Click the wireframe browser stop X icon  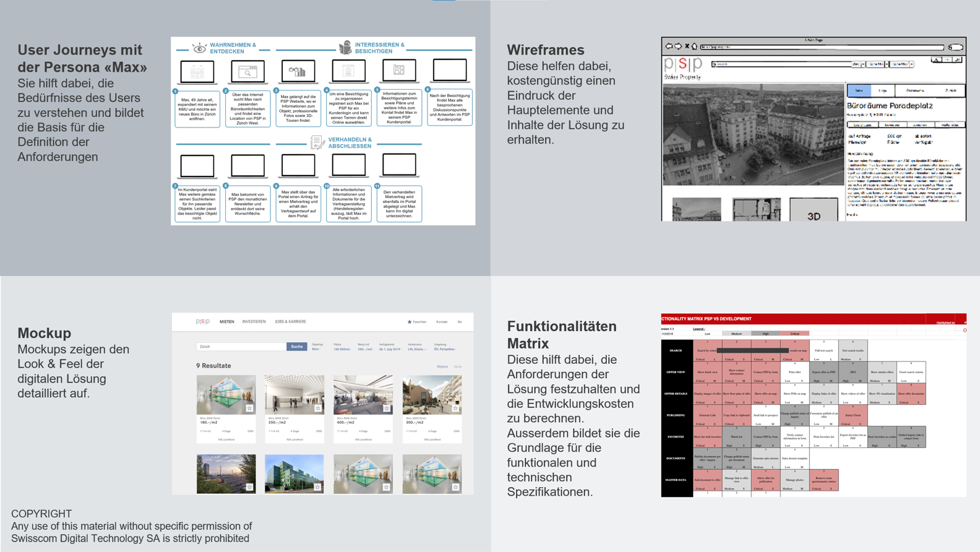(x=687, y=46)
